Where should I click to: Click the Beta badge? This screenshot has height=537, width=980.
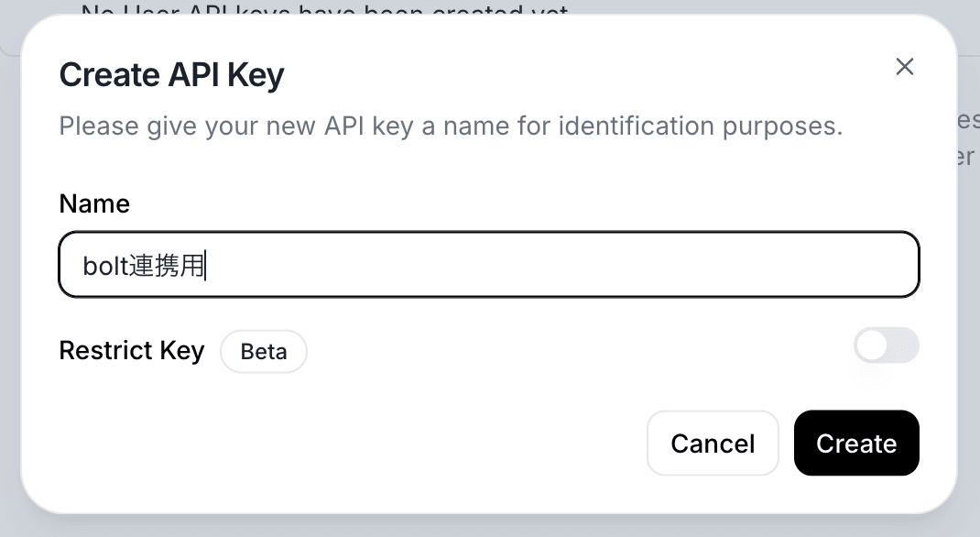pyautogui.click(x=264, y=352)
